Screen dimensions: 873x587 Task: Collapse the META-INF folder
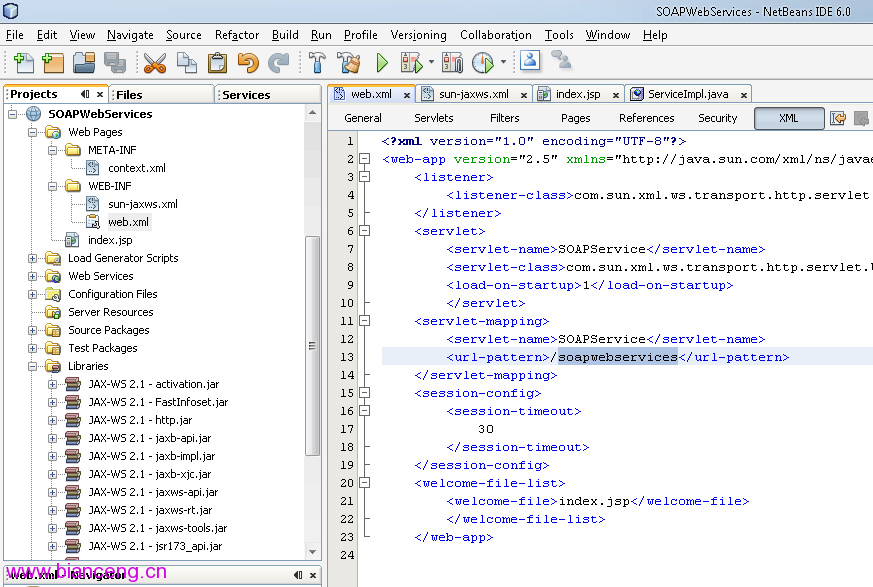point(52,150)
